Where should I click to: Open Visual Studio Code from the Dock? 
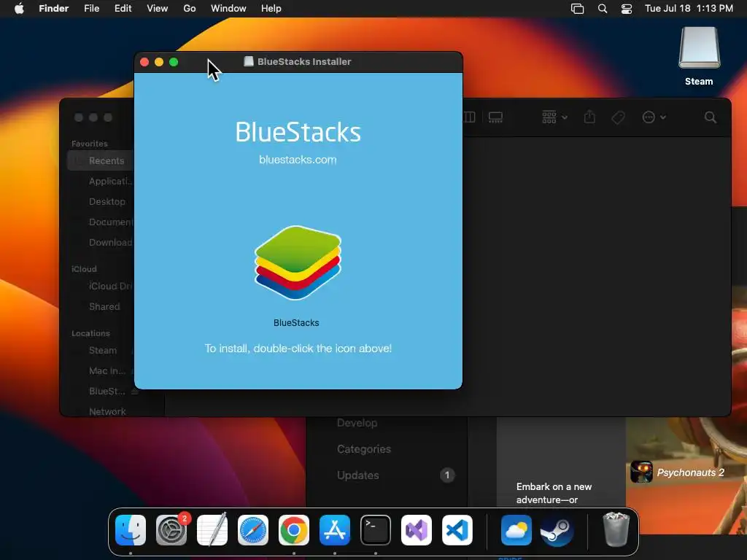457,530
